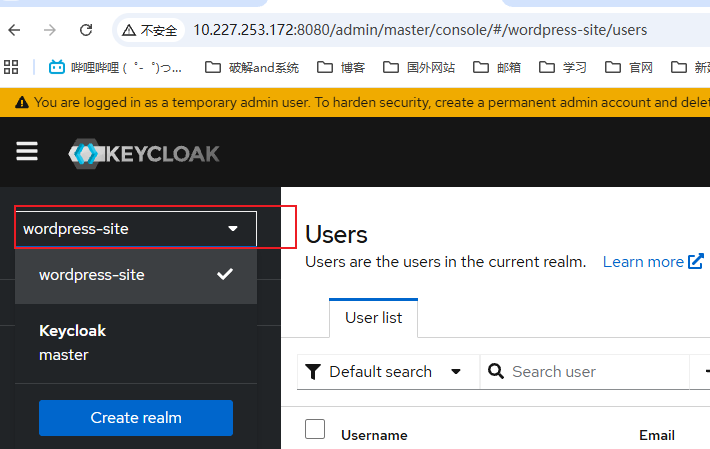Click the Users page heading
The height and width of the screenshot is (449, 710).
tap(336, 234)
